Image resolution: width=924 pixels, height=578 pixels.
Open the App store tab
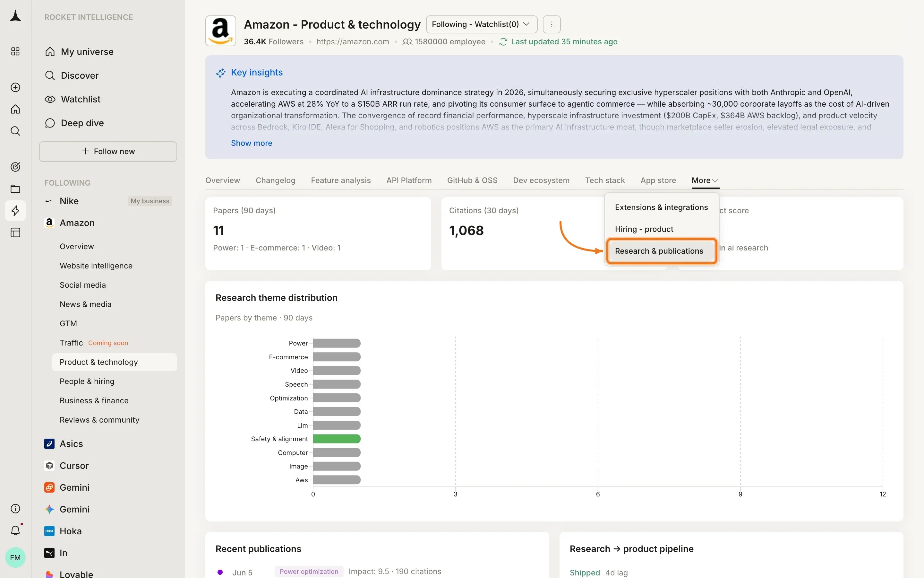(658, 180)
